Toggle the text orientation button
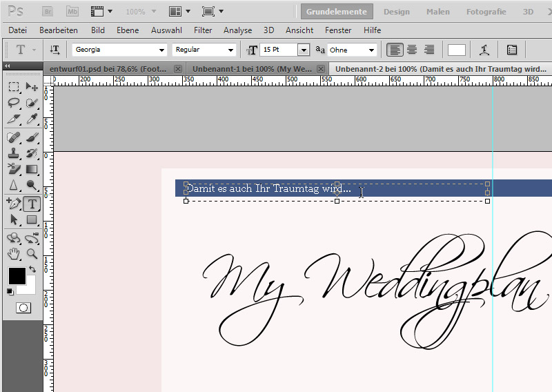Image resolution: width=552 pixels, height=392 pixels. tap(55, 50)
